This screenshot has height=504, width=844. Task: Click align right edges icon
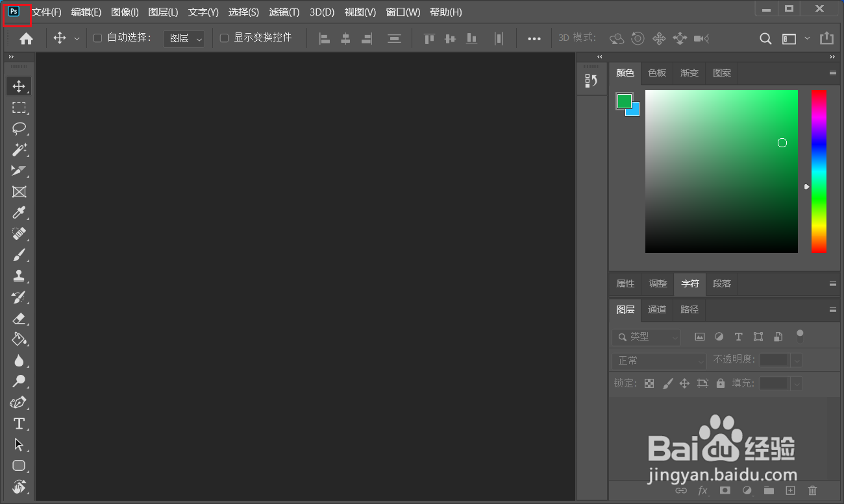coord(366,39)
